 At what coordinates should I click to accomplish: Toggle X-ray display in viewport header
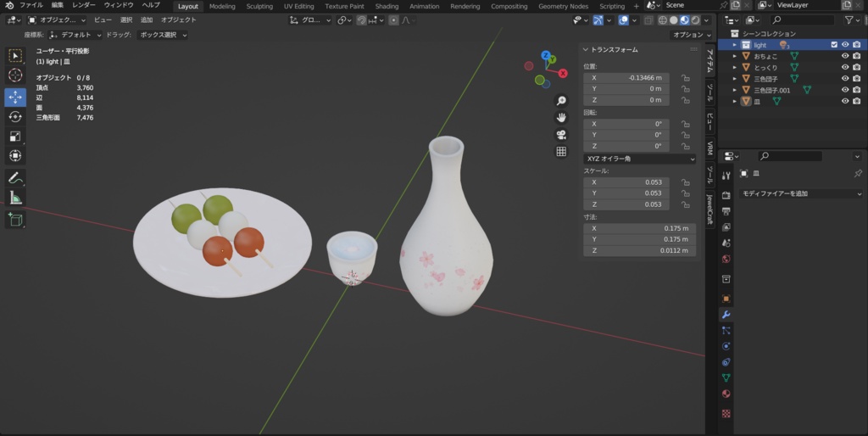coord(648,20)
